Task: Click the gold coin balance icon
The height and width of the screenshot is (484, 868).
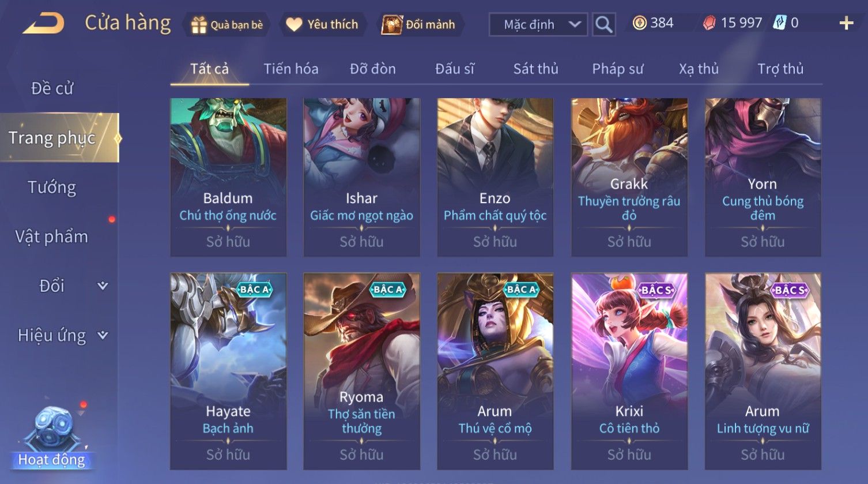Action: [x=639, y=23]
